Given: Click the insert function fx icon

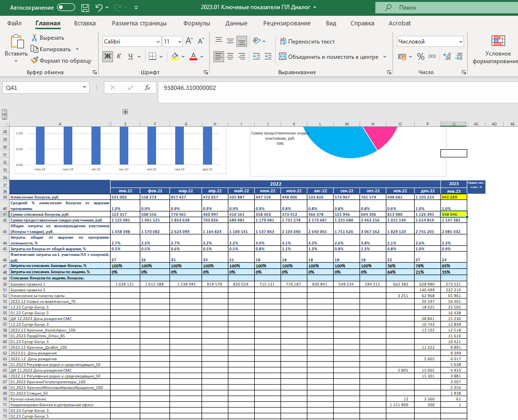Looking at the screenshot, I should point(147,88).
